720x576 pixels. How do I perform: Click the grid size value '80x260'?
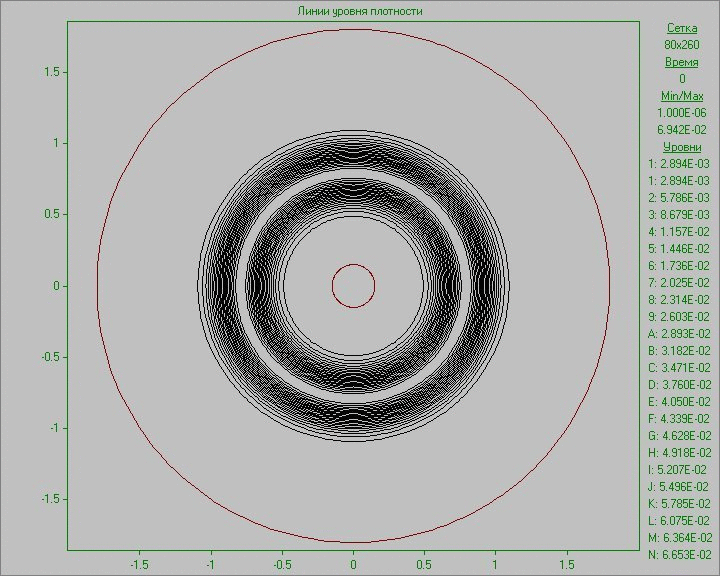click(682, 45)
